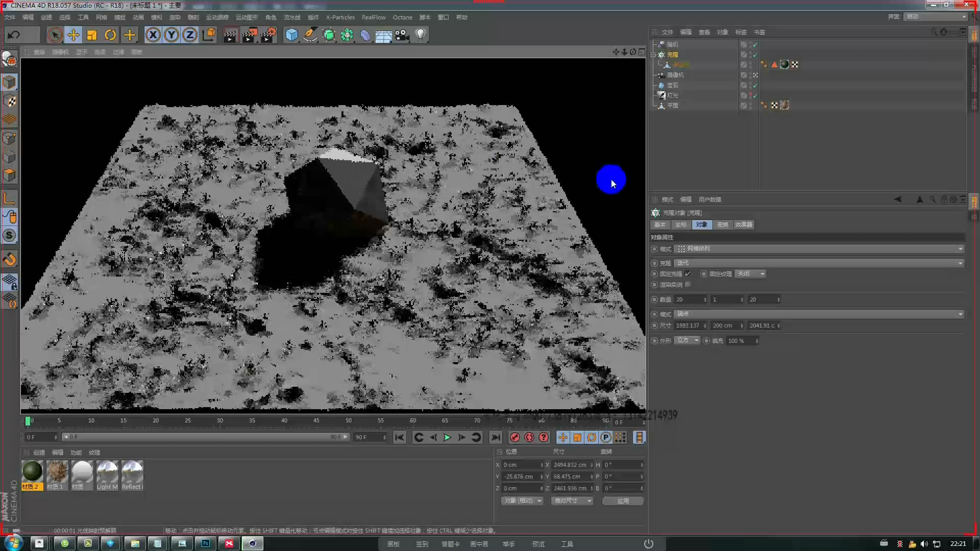Select the Move tool in toolbar

[73, 35]
